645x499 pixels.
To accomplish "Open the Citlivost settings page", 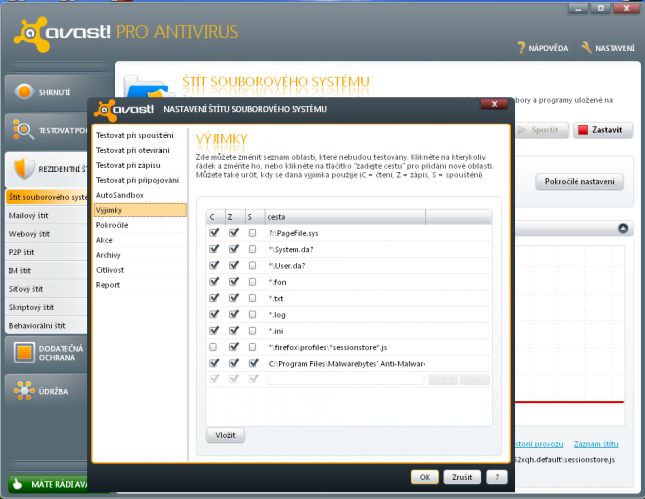I will [x=140, y=270].
